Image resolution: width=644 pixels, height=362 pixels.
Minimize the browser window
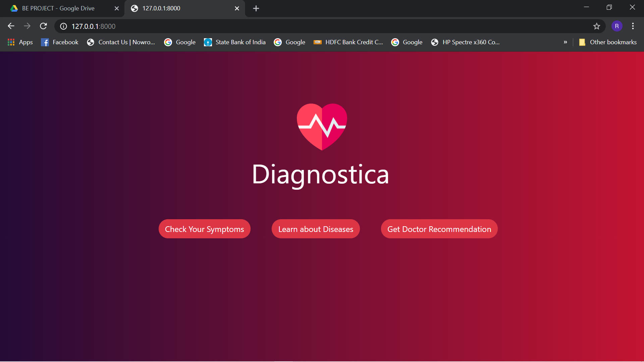point(586,7)
